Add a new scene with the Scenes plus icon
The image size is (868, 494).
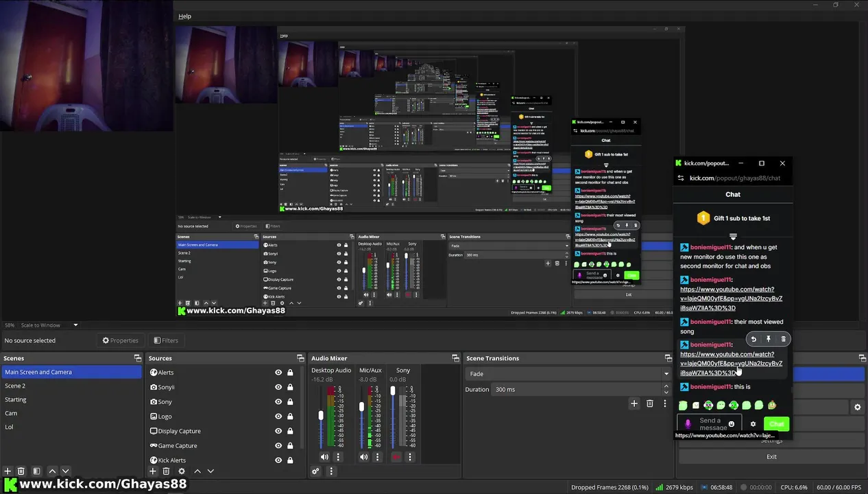click(8, 471)
